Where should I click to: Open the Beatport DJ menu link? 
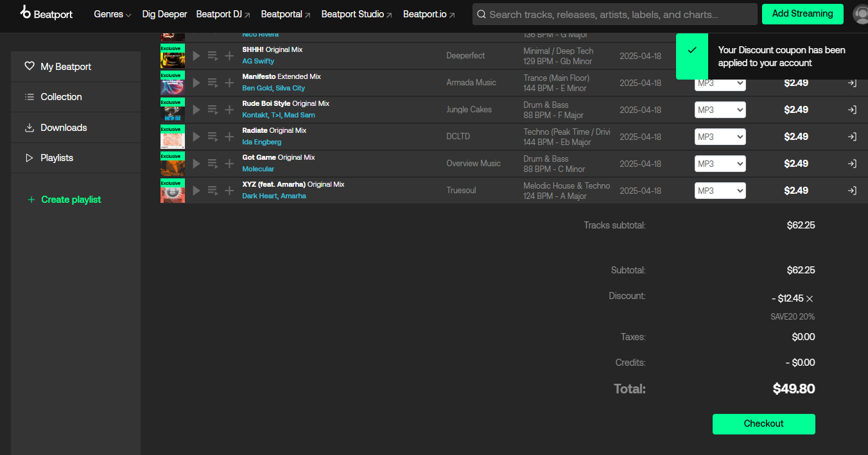(223, 13)
